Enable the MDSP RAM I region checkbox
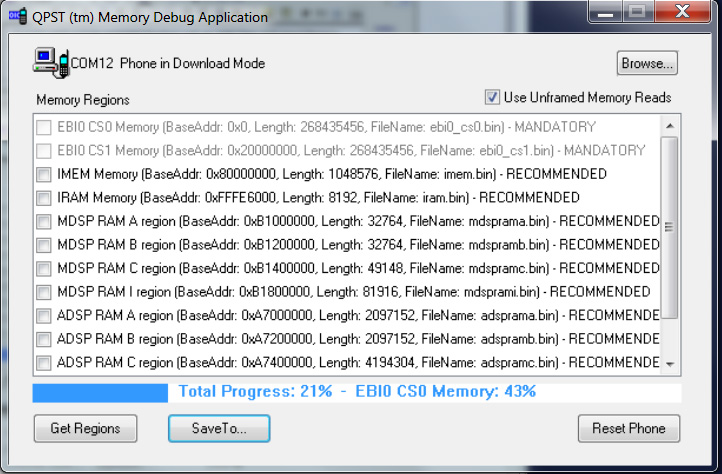722x474 pixels. [44, 292]
